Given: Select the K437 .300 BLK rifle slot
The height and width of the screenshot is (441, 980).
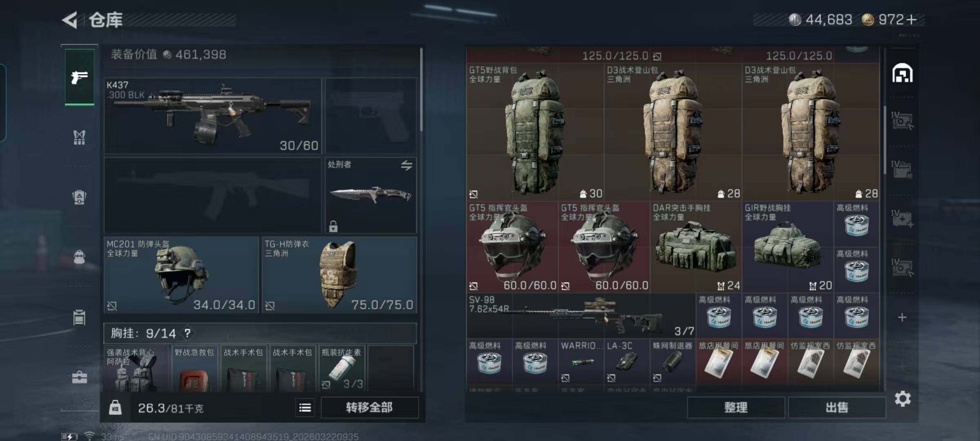Looking at the screenshot, I should (x=213, y=116).
